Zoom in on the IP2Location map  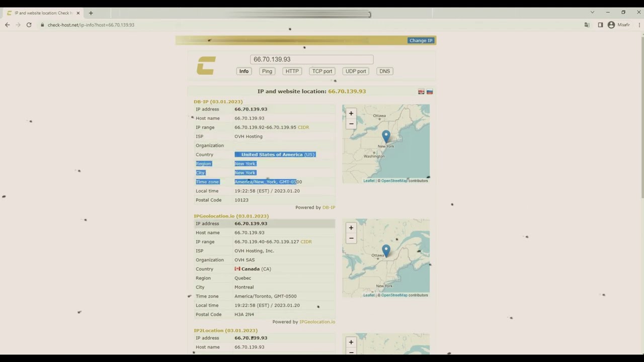[x=351, y=342]
